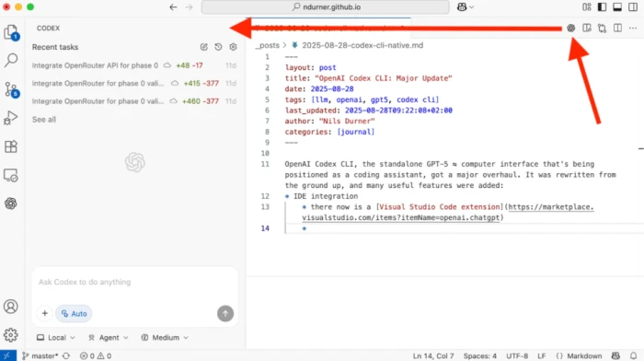Toggle the primary side bar
This screenshot has width=644, height=361.
coord(602,7)
